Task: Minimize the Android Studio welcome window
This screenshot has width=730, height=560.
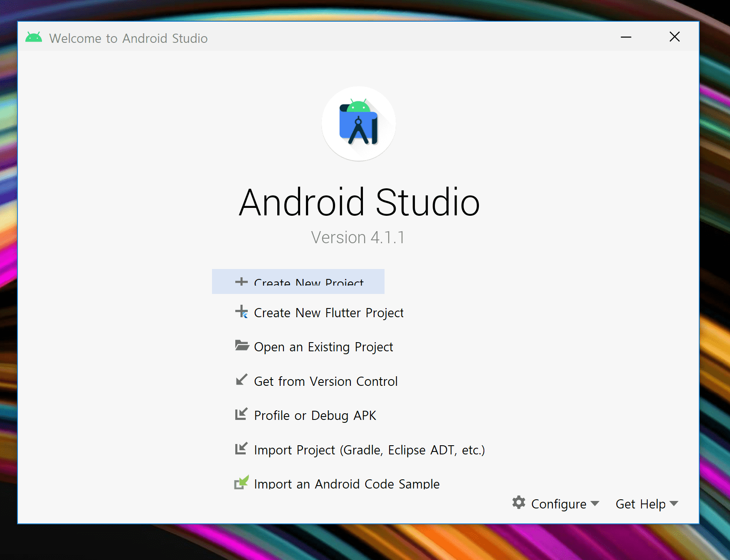Action: (626, 37)
